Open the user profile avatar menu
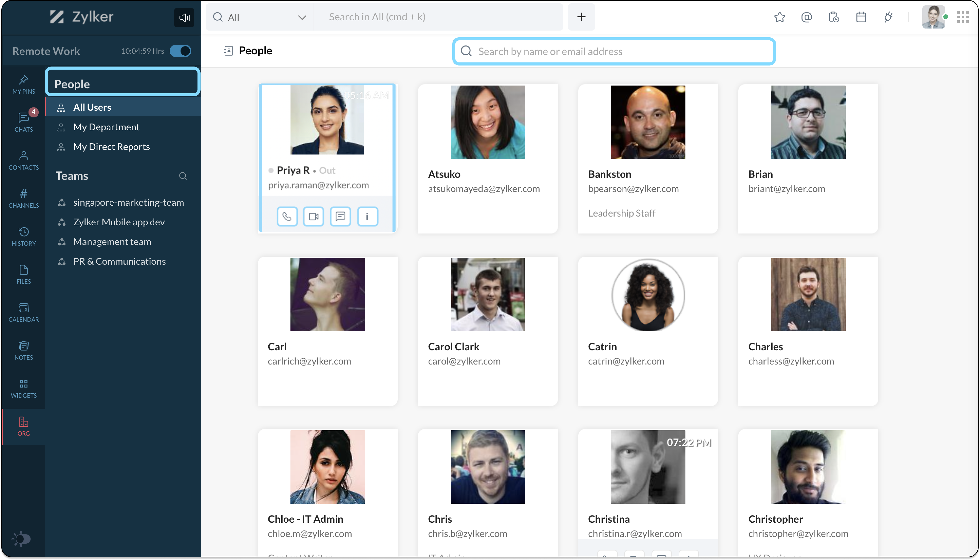980x560 pixels. click(933, 17)
